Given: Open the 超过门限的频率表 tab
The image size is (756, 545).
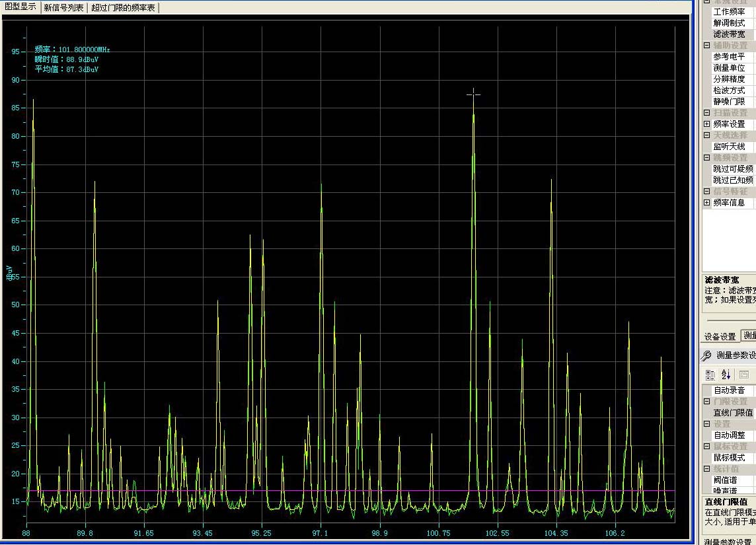Looking at the screenshot, I should click(124, 8).
